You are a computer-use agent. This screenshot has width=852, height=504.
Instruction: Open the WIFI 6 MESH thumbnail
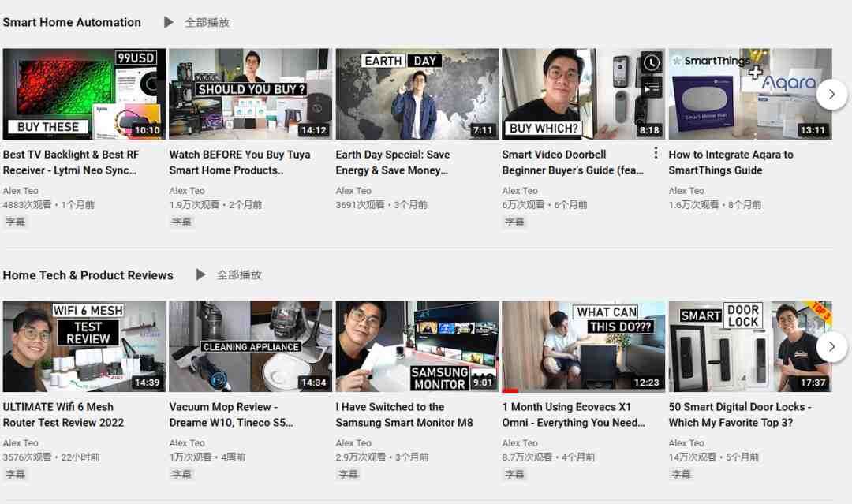pos(84,346)
